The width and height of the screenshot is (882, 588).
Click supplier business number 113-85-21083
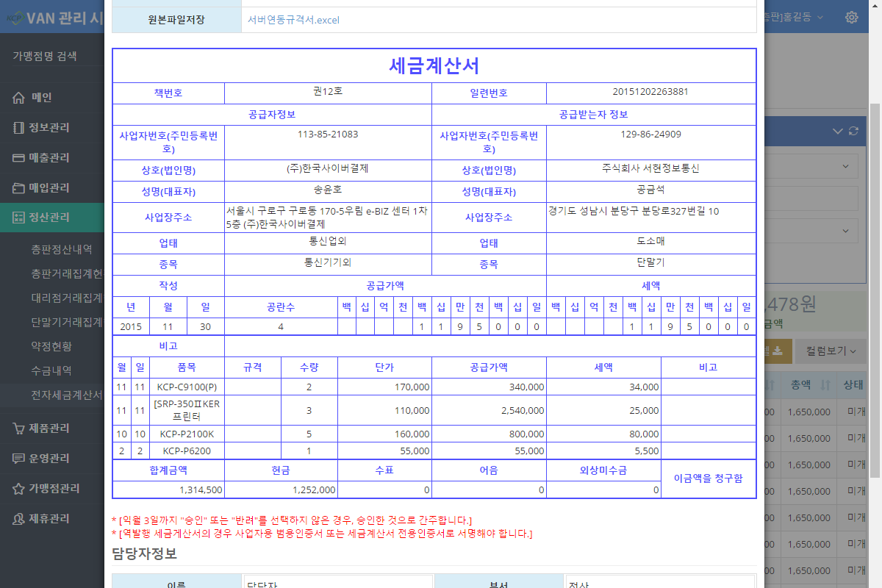click(x=328, y=135)
